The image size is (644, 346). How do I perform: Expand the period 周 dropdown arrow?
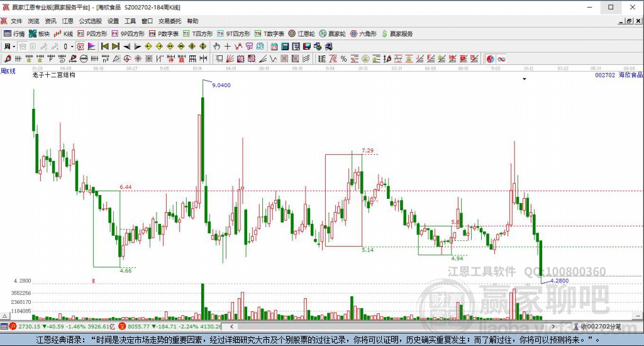[14, 47]
